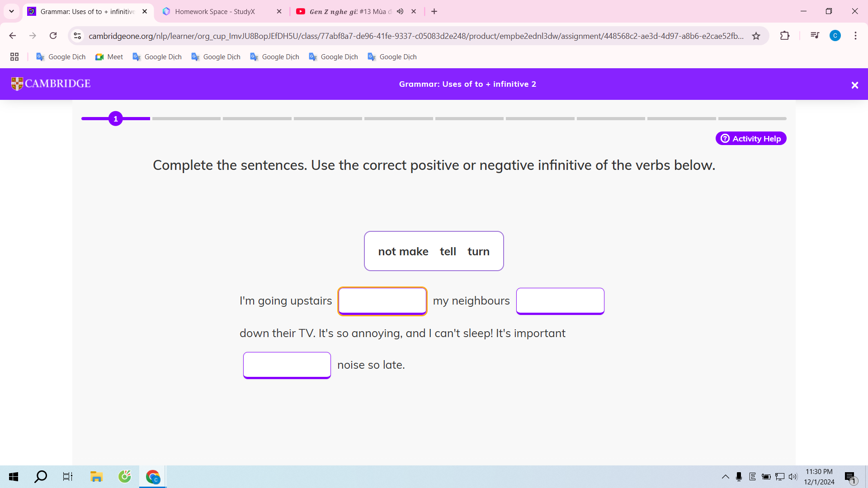Click the first blank input field after 'upstairs'
This screenshot has height=488, width=868.
click(382, 300)
